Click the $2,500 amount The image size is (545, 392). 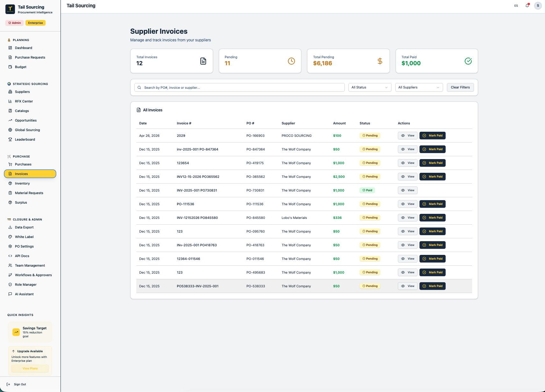(339, 177)
